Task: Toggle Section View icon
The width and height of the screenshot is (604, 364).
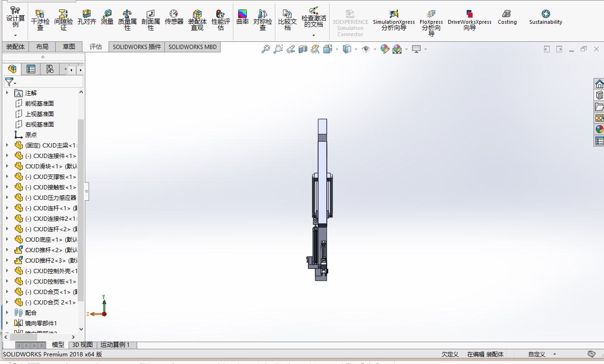Action: point(303,49)
